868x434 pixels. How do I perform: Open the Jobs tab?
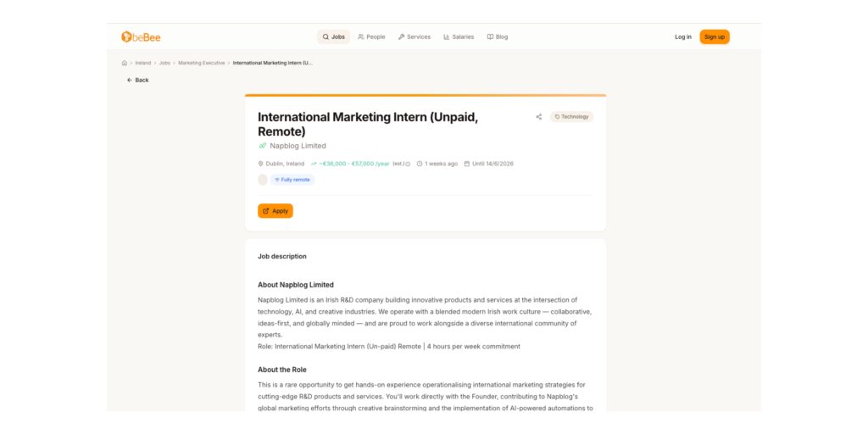333,37
